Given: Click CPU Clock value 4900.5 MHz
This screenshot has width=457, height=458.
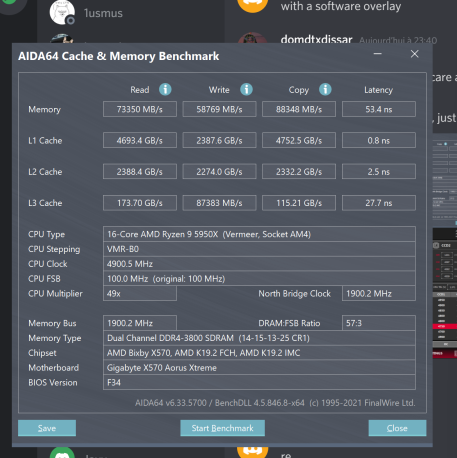Looking at the screenshot, I should 259,264.
